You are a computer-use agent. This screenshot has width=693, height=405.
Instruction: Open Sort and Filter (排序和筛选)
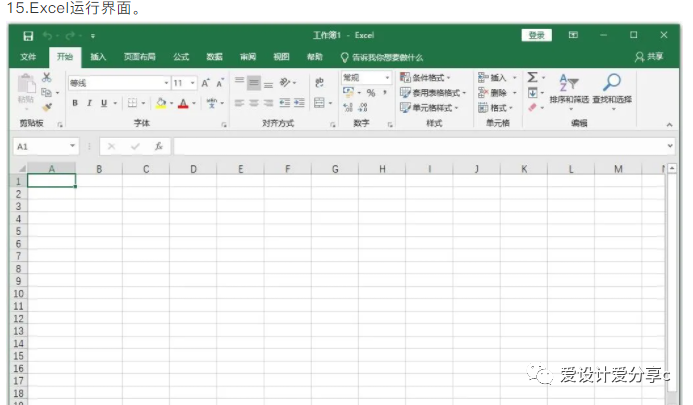pyautogui.click(x=569, y=92)
